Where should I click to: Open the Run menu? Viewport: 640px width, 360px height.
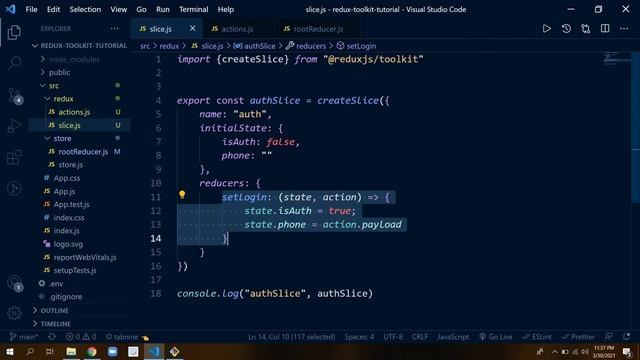tap(162, 9)
